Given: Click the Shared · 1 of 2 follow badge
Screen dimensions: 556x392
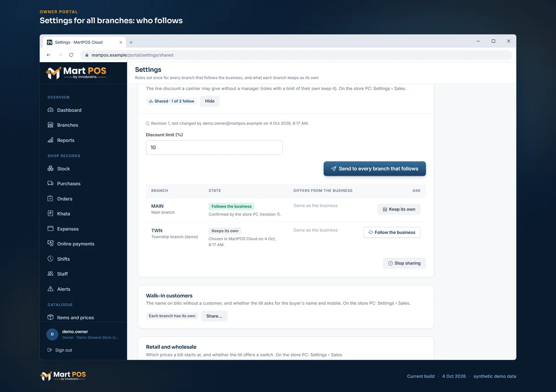Looking at the screenshot, I should pos(171,101).
